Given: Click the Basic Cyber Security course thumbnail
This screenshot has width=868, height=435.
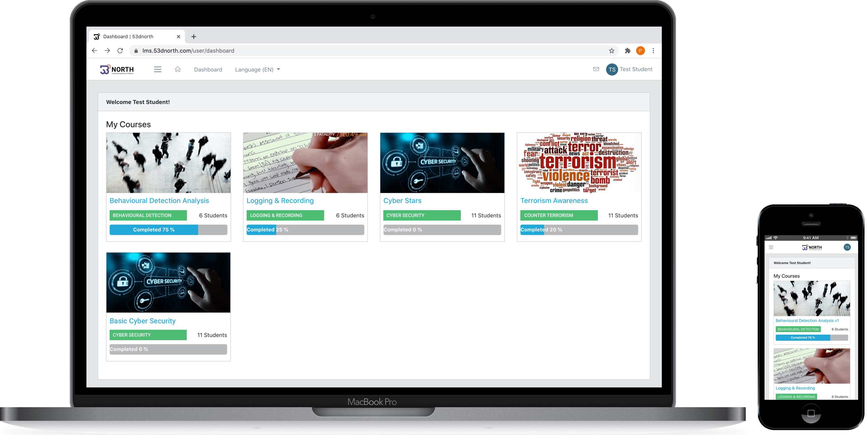Looking at the screenshot, I should tap(169, 283).
